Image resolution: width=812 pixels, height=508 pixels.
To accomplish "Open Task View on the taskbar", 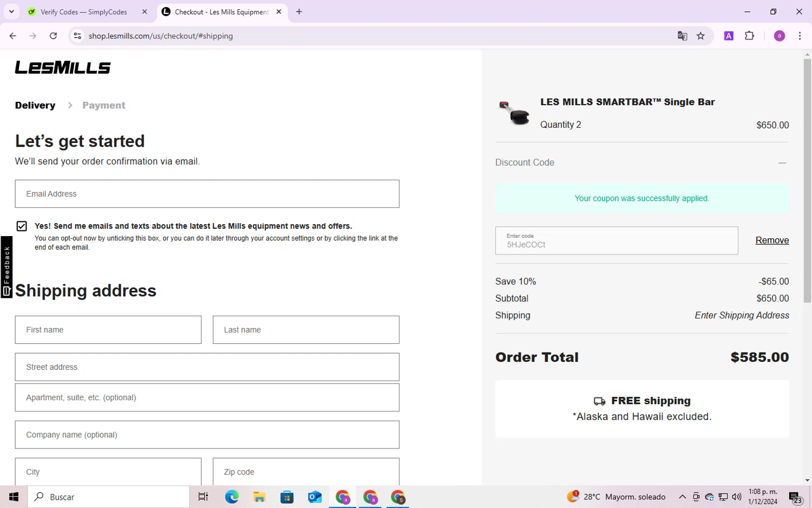I will tap(203, 497).
